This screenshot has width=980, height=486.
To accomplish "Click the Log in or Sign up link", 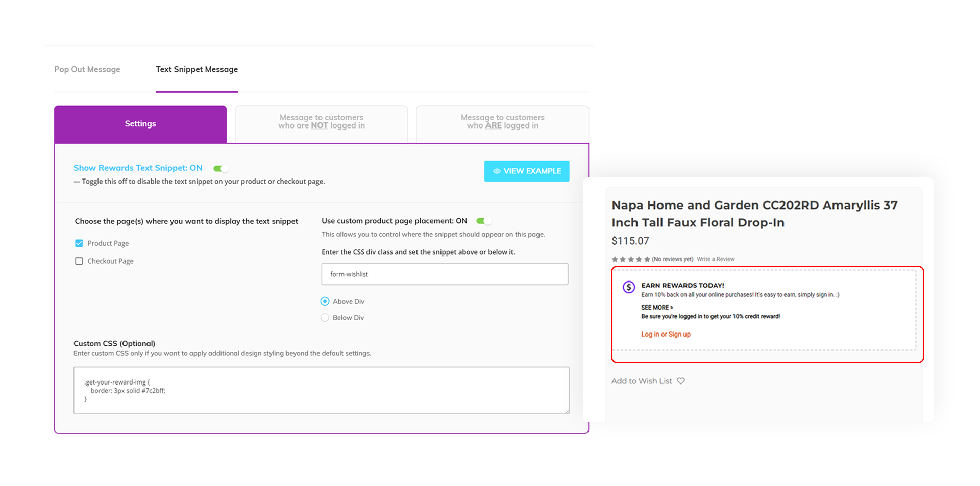I will [666, 334].
